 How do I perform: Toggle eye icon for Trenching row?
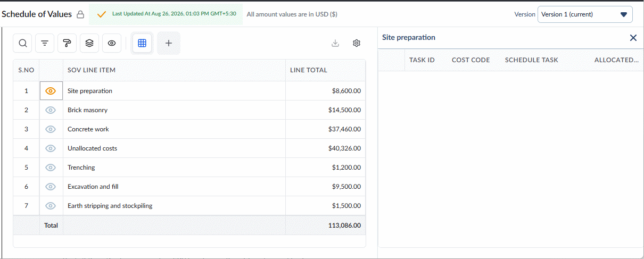click(51, 168)
